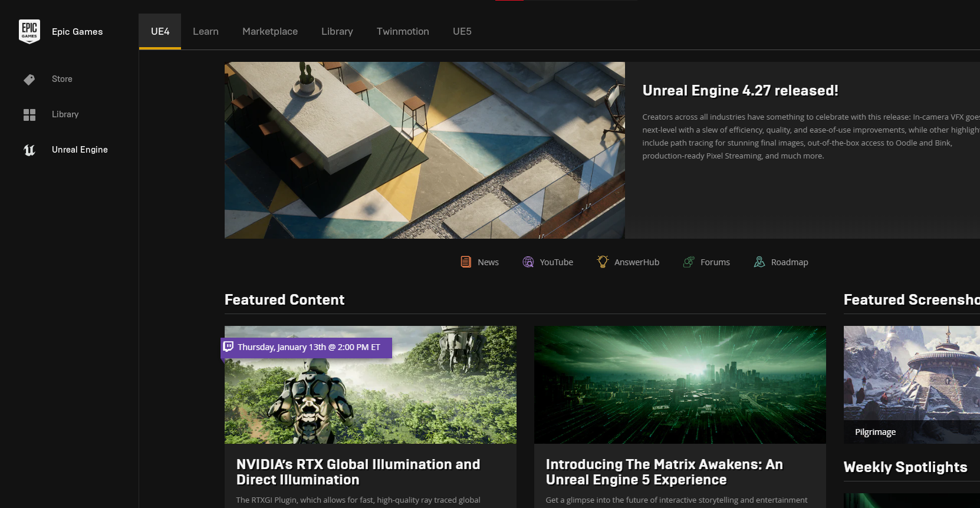
Task: Open the Learn tab
Action: click(x=206, y=31)
